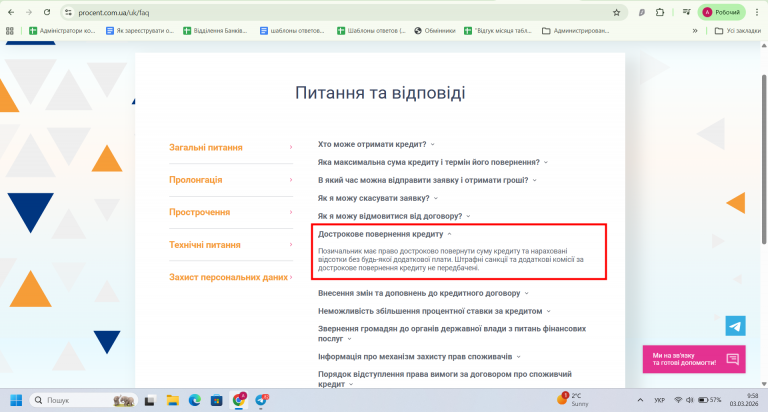The height and width of the screenshot is (412, 768).
Task: Open the battery status icon 57%
Action: tap(710, 400)
